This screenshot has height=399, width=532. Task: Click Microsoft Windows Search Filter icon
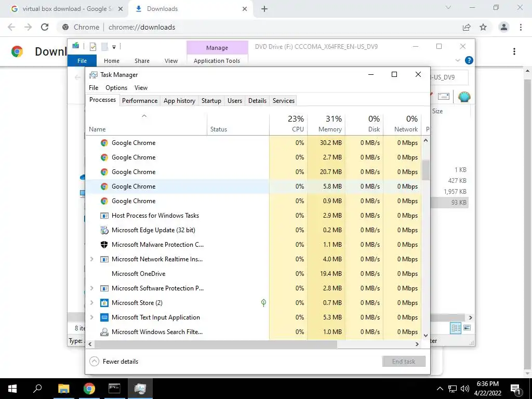[x=104, y=332]
